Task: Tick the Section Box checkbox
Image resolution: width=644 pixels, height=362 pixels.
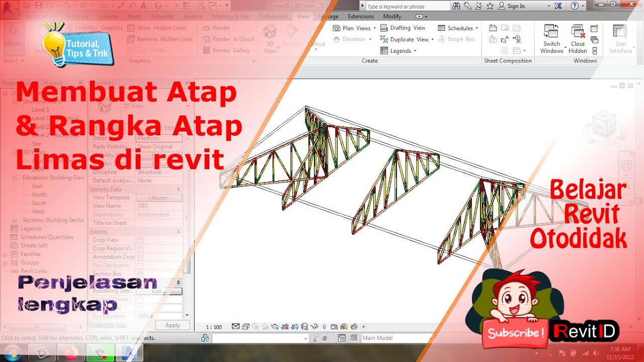Action: coord(140,274)
